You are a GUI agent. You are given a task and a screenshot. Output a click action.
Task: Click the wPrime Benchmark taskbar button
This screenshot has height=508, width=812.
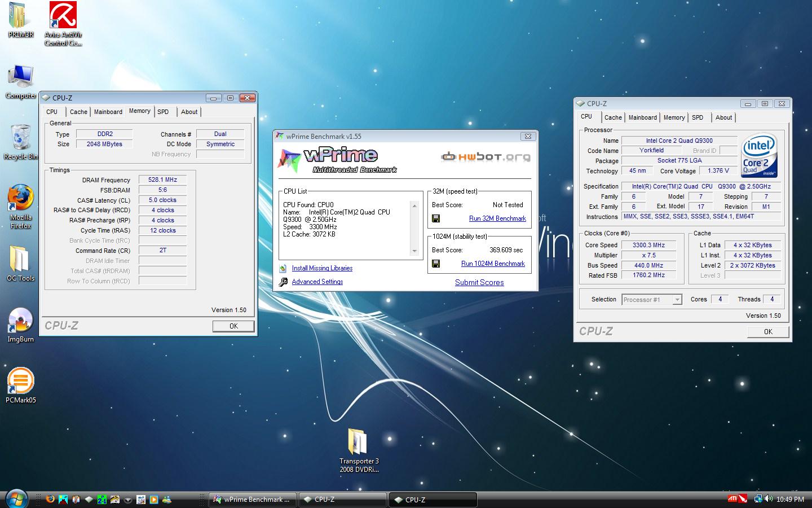pos(253,500)
